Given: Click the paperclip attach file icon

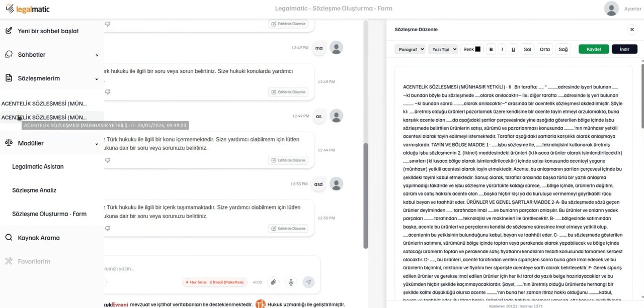Looking at the screenshot, I should (273, 282).
